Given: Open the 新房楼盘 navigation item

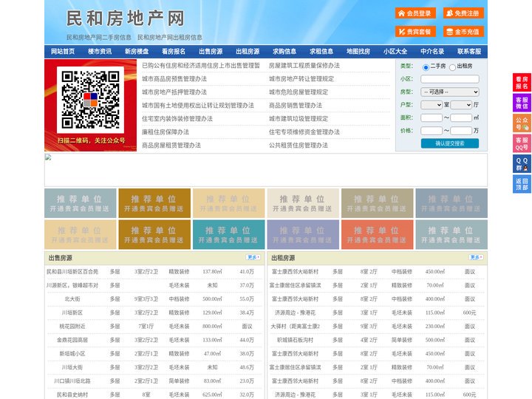Looking at the screenshot, I should pos(137,52).
